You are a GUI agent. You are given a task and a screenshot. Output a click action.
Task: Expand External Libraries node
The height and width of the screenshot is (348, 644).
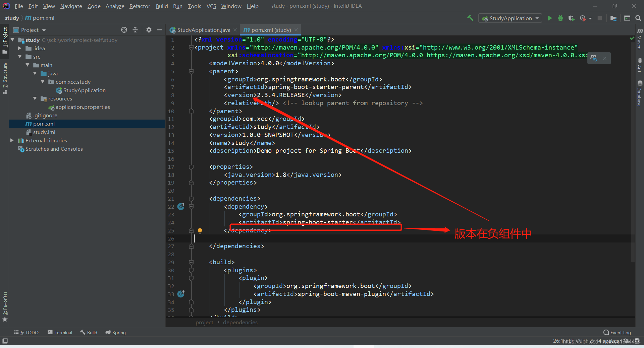pyautogui.click(x=12, y=140)
